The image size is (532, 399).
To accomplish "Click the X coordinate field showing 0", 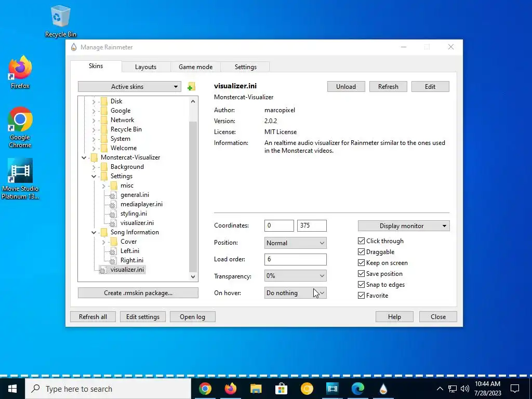I will pos(279,225).
